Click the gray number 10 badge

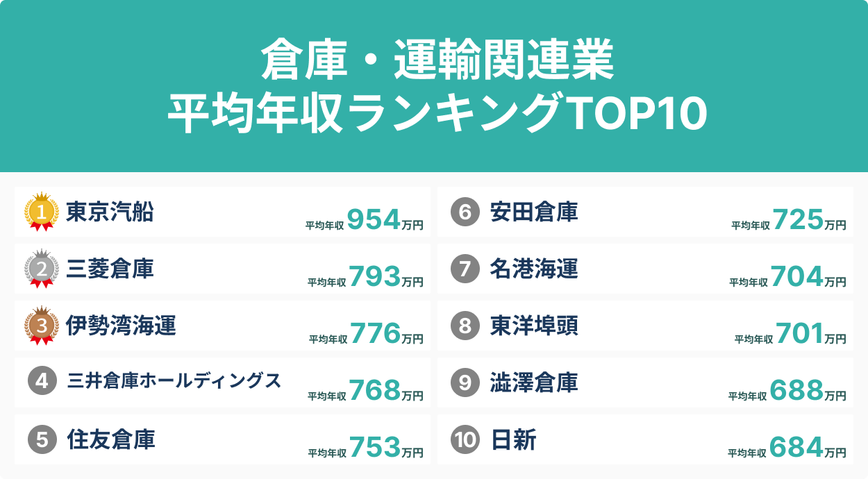pyautogui.click(x=465, y=439)
